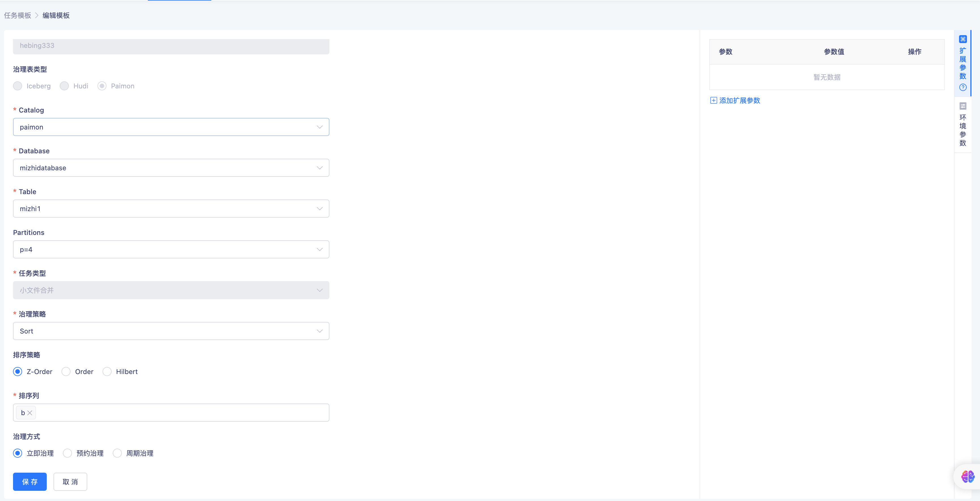Click the 治理方式 label
Image resolution: width=980 pixels, height=501 pixels.
click(27, 436)
